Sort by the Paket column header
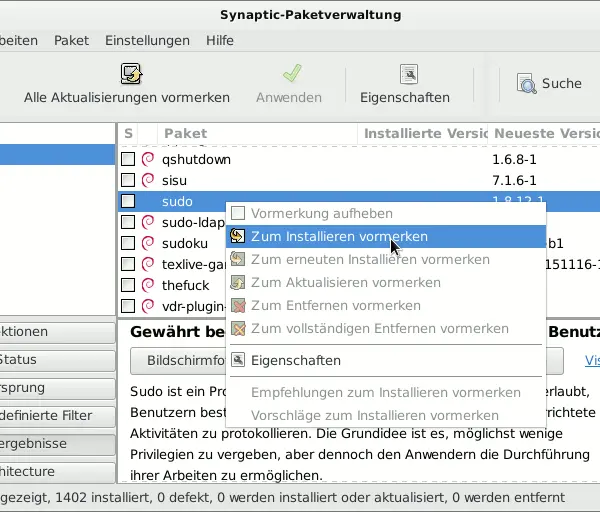This screenshot has width=600, height=512. click(185, 133)
